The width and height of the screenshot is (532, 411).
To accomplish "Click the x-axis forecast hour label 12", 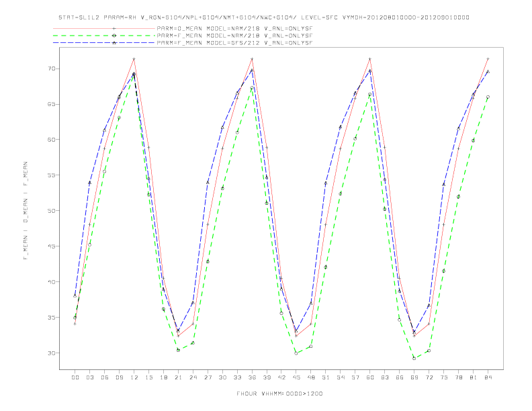I will pyautogui.click(x=134, y=377).
